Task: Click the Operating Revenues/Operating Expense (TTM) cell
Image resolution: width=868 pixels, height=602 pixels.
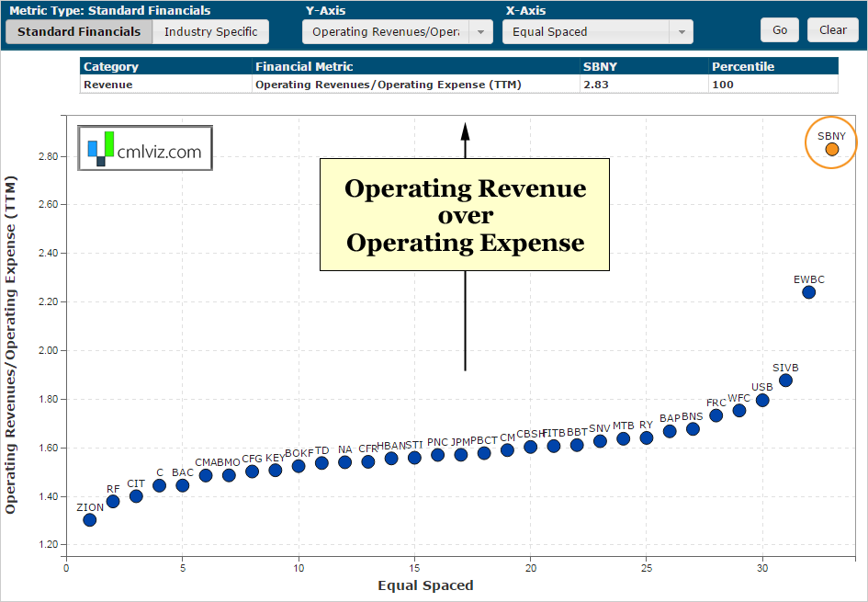Action: point(416,85)
